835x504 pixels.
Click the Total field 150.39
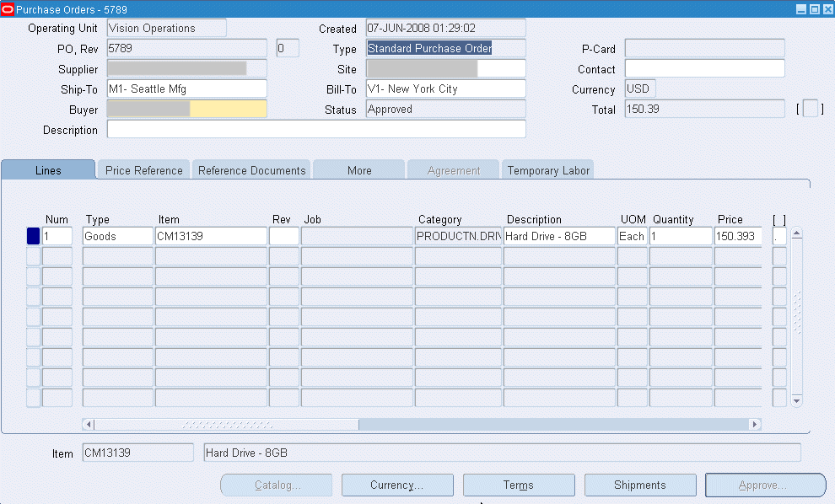tap(704, 109)
